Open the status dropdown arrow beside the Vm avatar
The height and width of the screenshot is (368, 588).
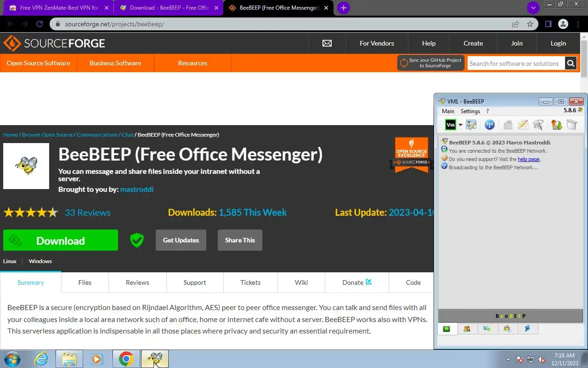click(x=460, y=125)
